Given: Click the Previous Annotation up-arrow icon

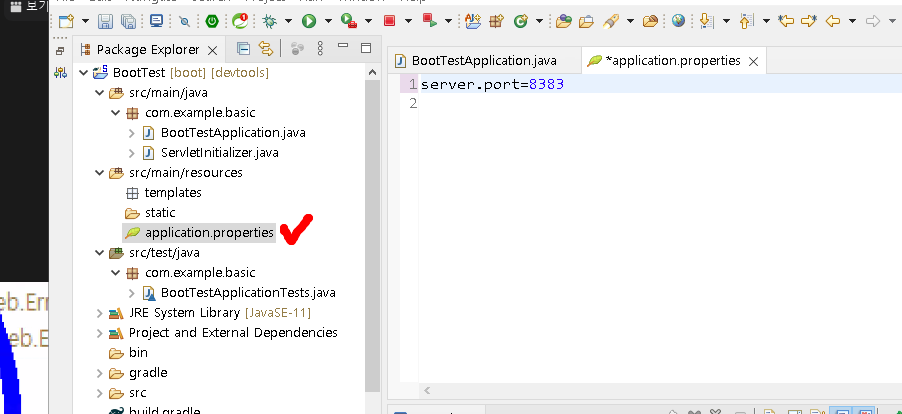Looking at the screenshot, I should point(746,21).
